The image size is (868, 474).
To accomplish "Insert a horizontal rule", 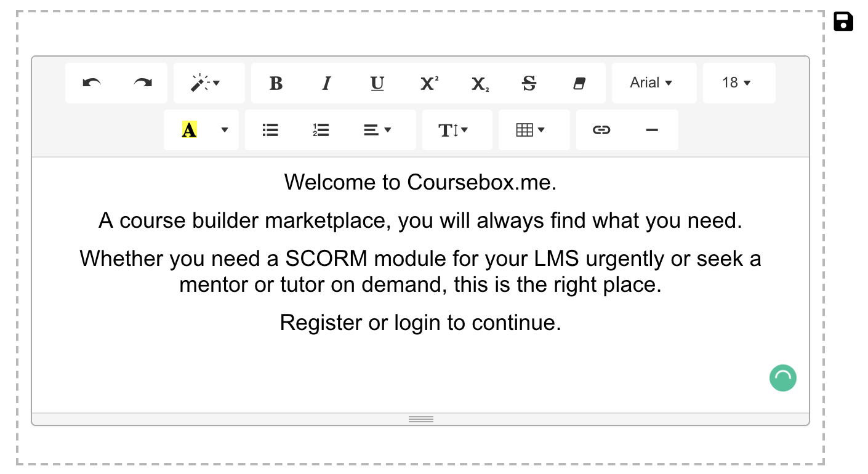I will point(651,129).
